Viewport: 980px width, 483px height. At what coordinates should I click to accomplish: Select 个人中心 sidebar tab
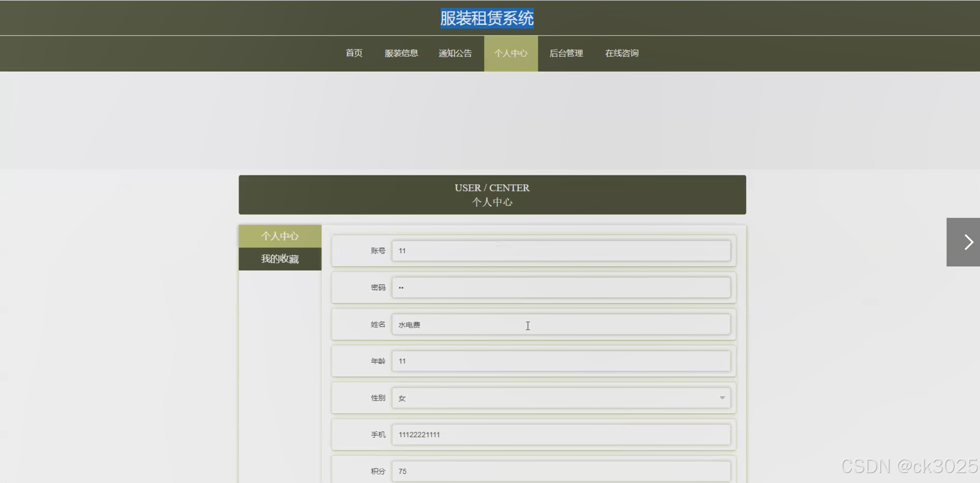[x=280, y=236]
